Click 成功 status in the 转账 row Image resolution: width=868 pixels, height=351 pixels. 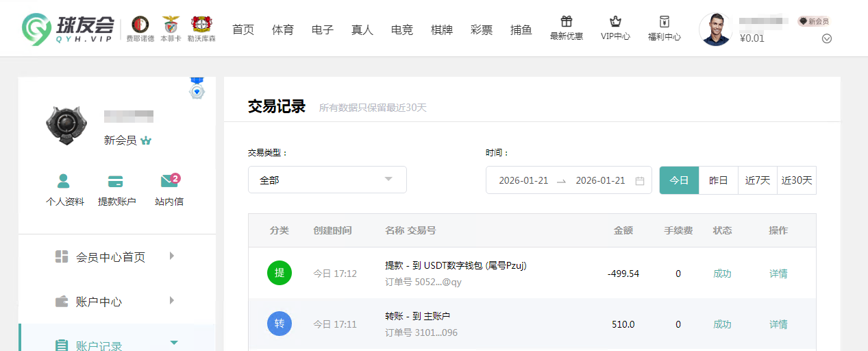click(722, 324)
